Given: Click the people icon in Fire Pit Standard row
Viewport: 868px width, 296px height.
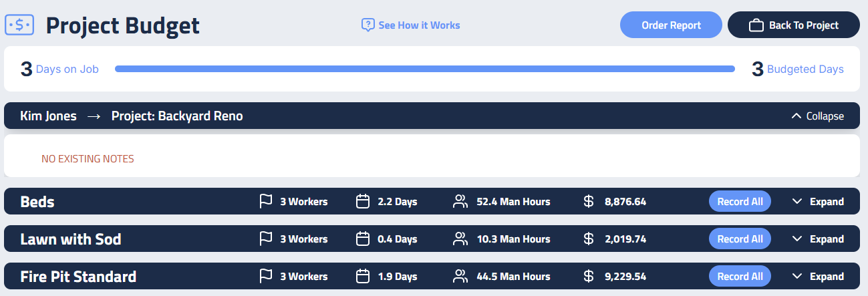Looking at the screenshot, I should point(460,276).
